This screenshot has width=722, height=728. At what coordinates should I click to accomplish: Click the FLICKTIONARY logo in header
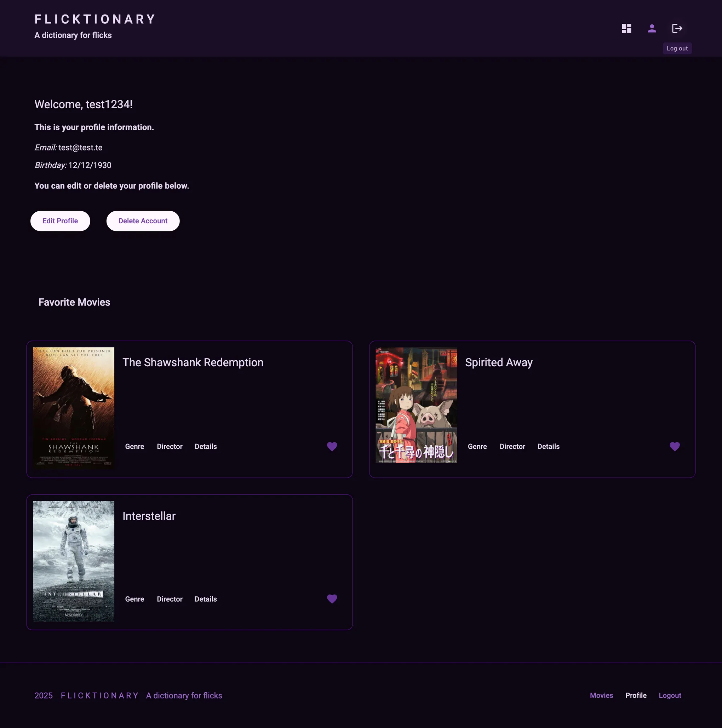tap(95, 19)
